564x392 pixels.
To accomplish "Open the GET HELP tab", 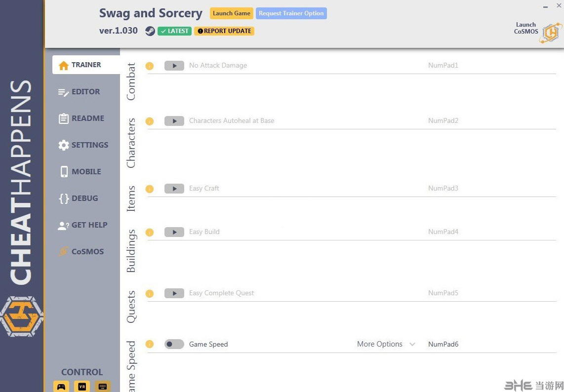I will point(83,225).
